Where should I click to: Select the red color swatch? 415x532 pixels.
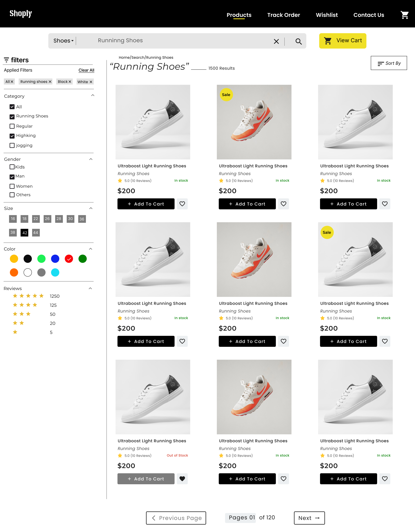[69, 259]
